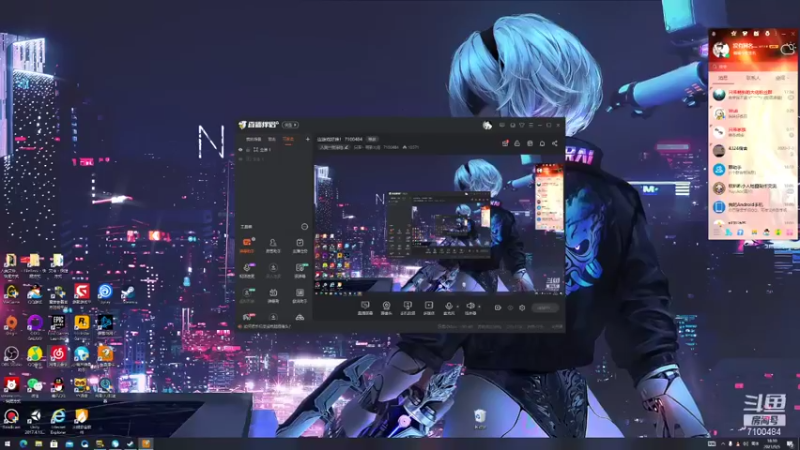Toggle visibility eye of dimmed second source row
Viewport: 800px width, 450px height.
click(x=241, y=159)
